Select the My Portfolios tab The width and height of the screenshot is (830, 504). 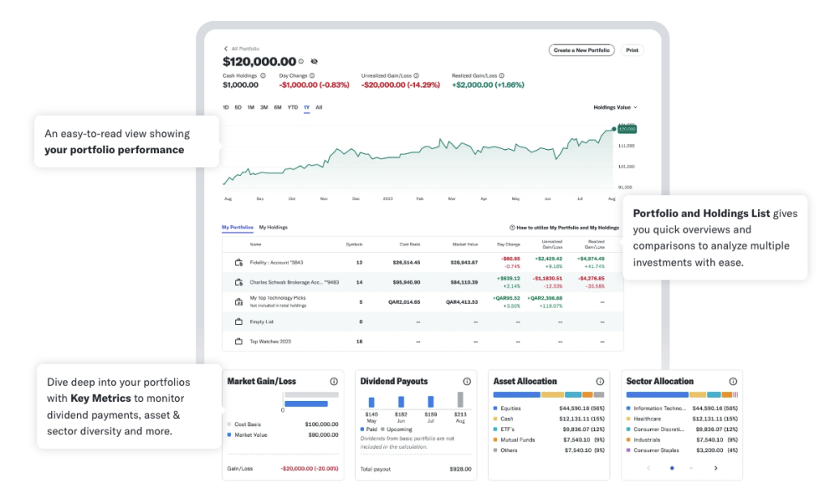pyautogui.click(x=237, y=228)
